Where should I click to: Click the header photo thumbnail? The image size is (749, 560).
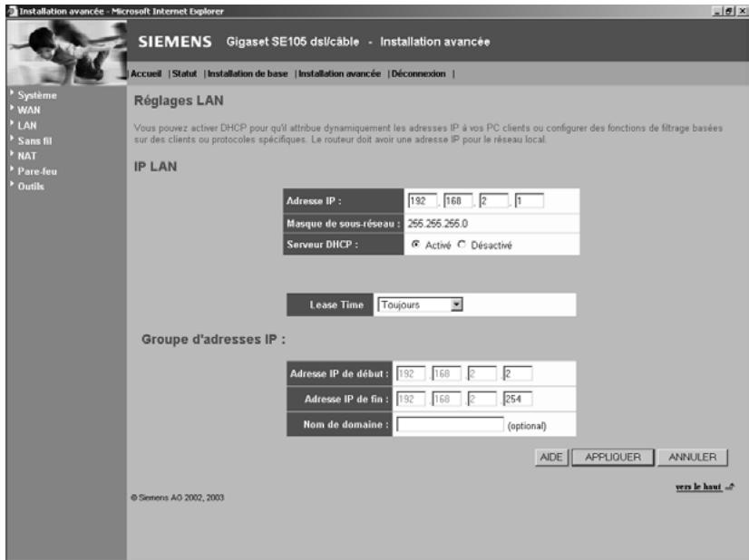66,53
